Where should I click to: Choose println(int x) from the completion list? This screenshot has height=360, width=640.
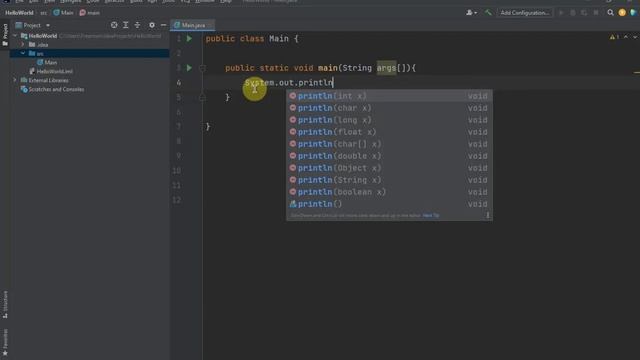click(x=389, y=96)
